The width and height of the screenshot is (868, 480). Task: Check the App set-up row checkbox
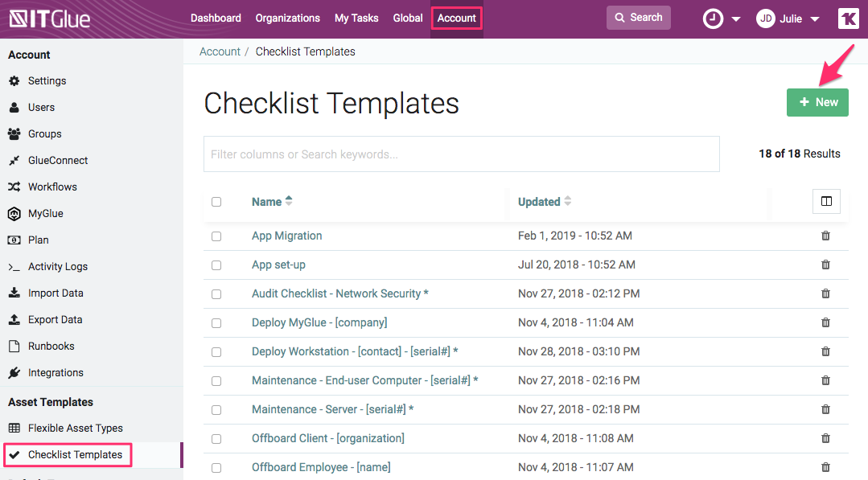[216, 265]
